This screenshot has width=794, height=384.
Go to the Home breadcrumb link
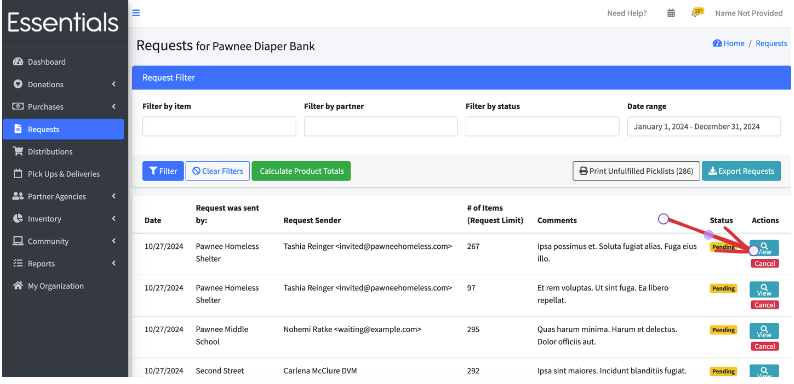point(729,43)
